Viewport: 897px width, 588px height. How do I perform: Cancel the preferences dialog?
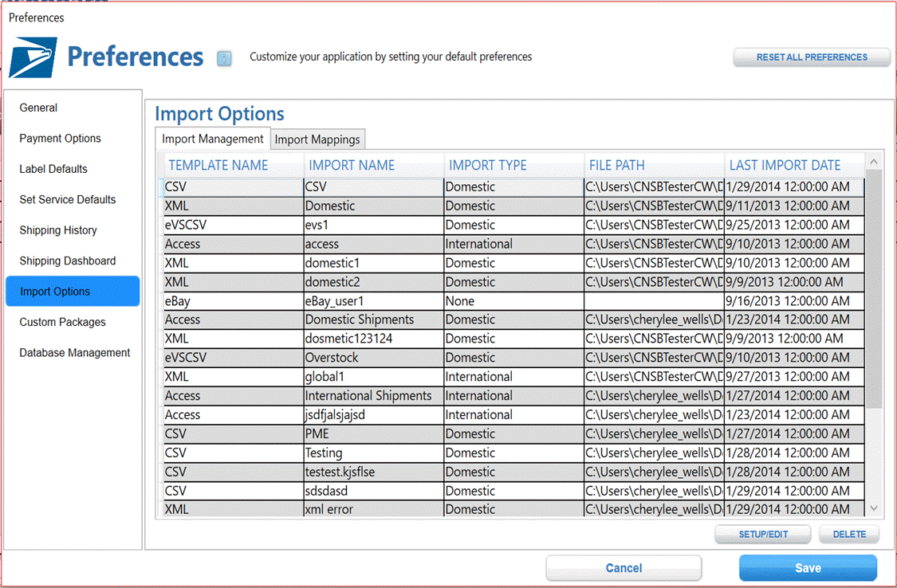click(x=624, y=568)
